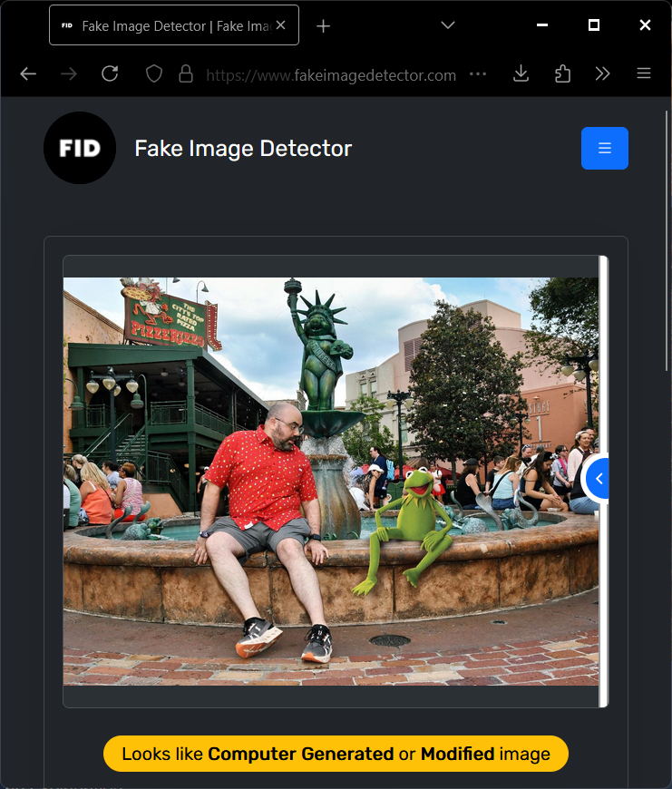672x789 pixels.
Task: Select the Fake Image Detector browser tab
Action: tap(163, 25)
